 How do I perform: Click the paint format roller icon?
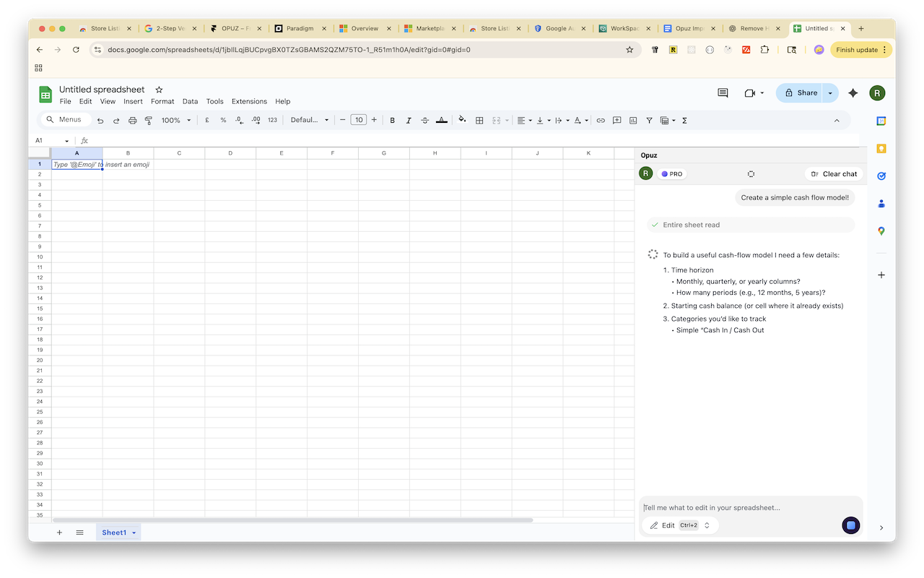click(x=149, y=121)
